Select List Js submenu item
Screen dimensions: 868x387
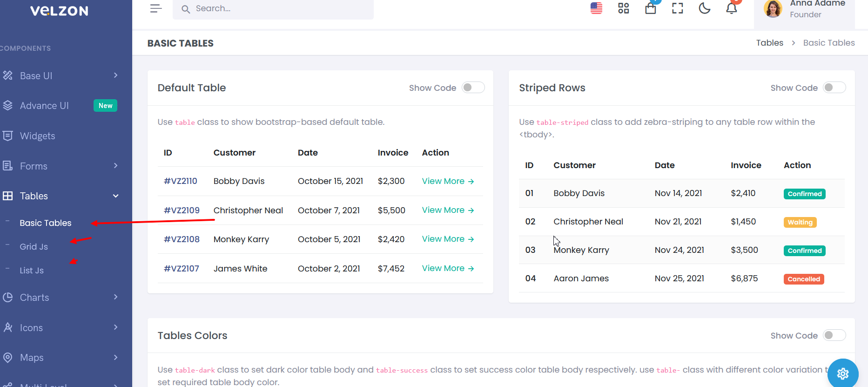(32, 271)
